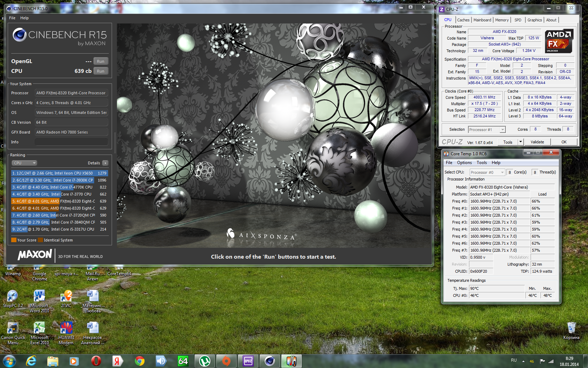
Task: Switch to uTorrent on the taskbar
Action: click(x=205, y=361)
